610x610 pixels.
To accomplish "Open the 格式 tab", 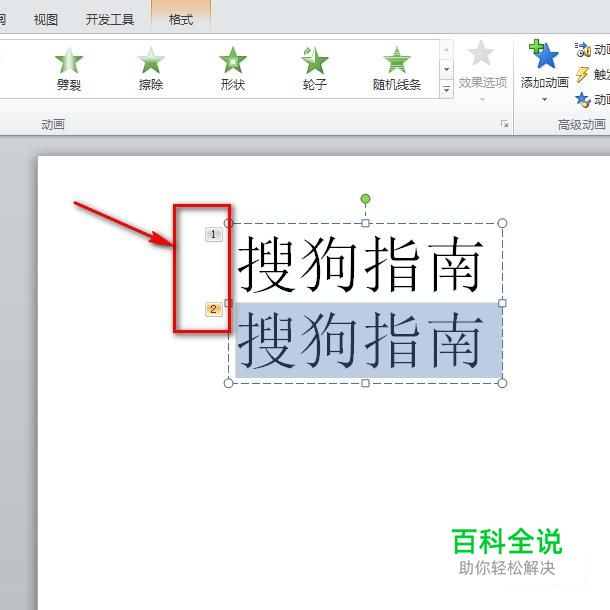I will tap(181, 19).
